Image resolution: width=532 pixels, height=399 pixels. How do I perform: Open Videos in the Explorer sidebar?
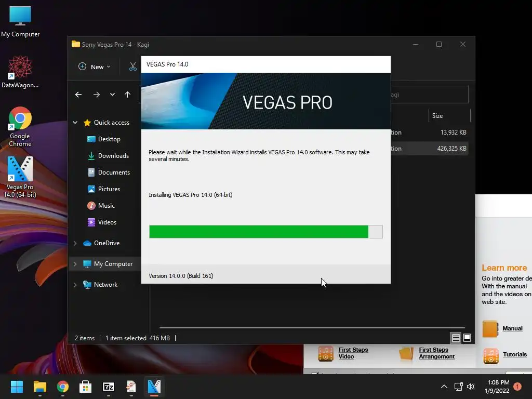click(102, 222)
